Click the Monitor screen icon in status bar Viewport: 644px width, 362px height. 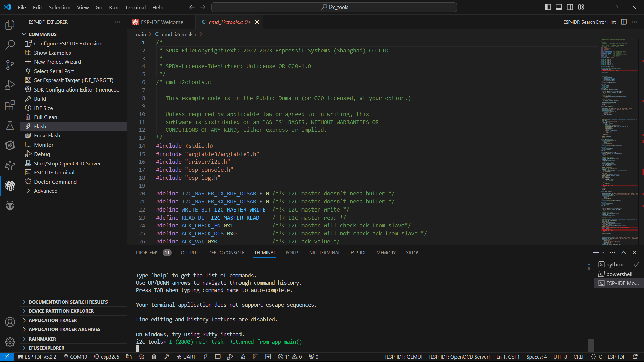click(x=218, y=357)
